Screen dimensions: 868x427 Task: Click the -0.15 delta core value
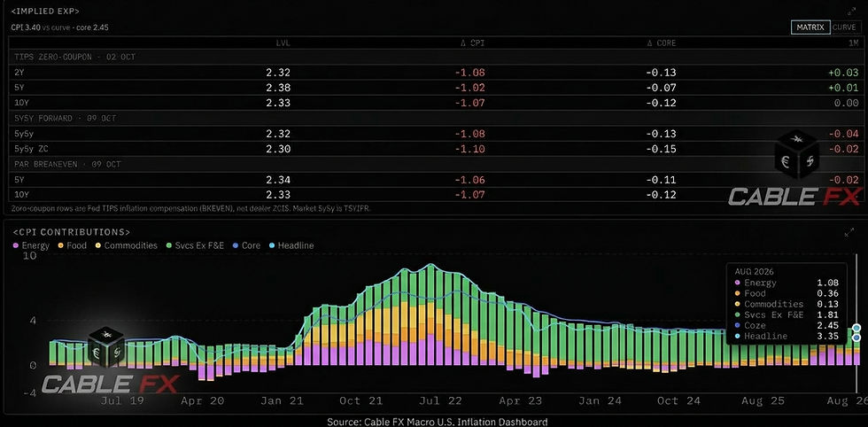tap(663, 149)
